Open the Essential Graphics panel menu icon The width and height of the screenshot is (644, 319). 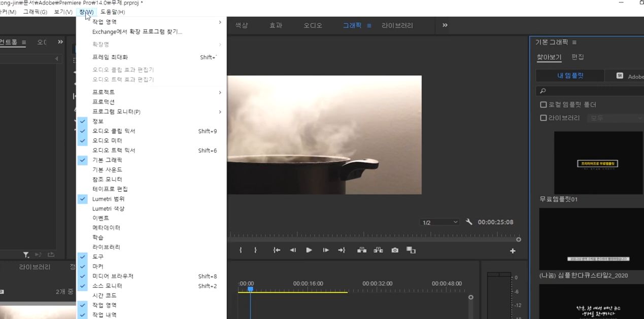[x=574, y=42]
